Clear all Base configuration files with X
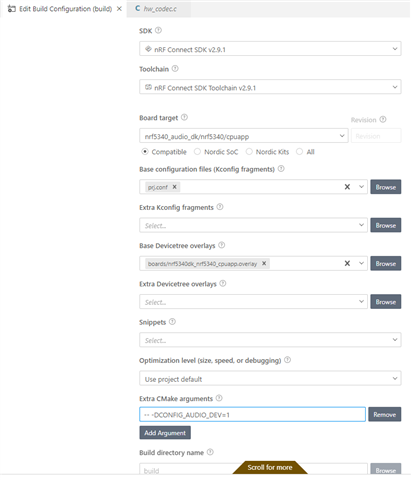The height and width of the screenshot is (480, 411). coord(347,187)
